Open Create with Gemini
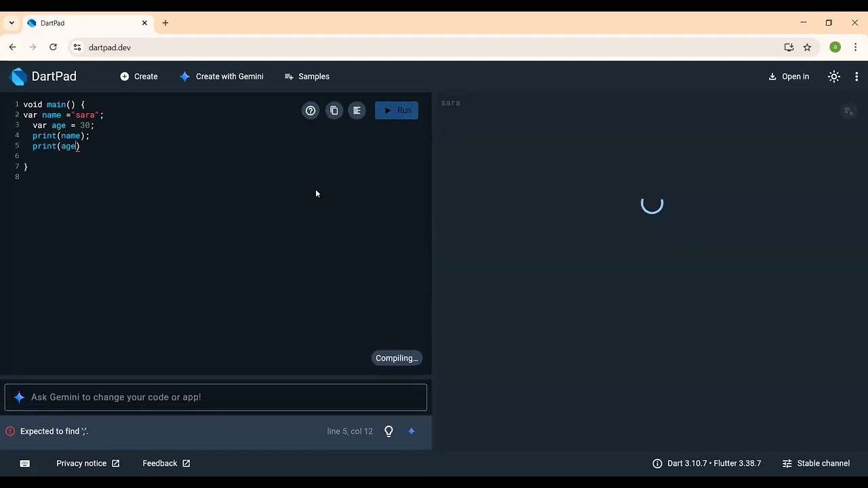 point(222,77)
